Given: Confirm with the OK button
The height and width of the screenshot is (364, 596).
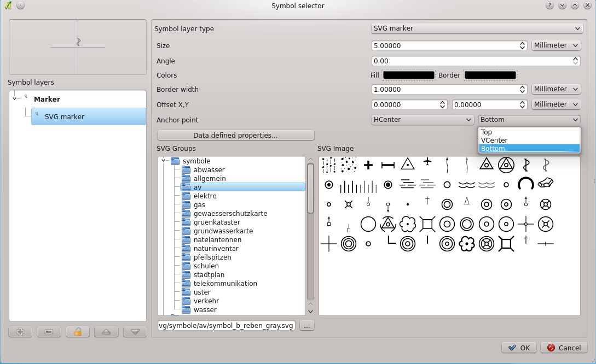Looking at the screenshot, I should [519, 348].
